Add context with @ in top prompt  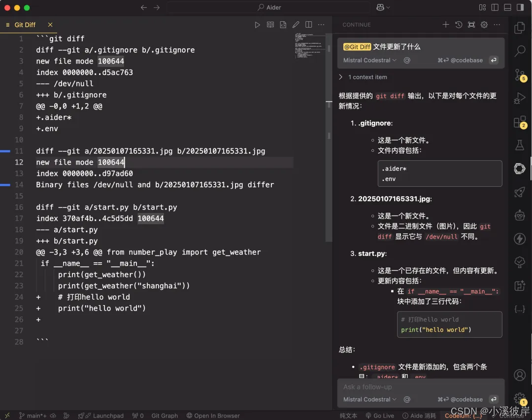pyautogui.click(x=407, y=60)
